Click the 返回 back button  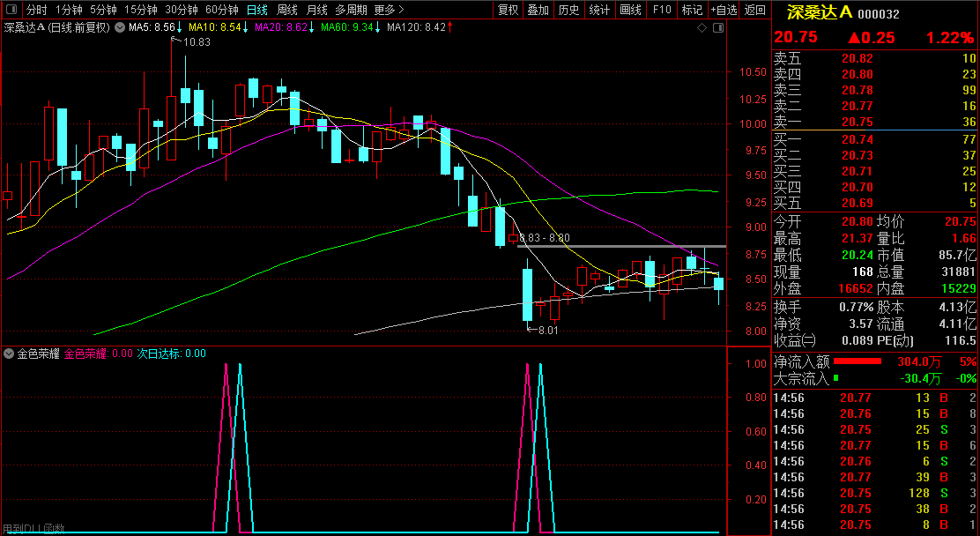pyautogui.click(x=754, y=11)
